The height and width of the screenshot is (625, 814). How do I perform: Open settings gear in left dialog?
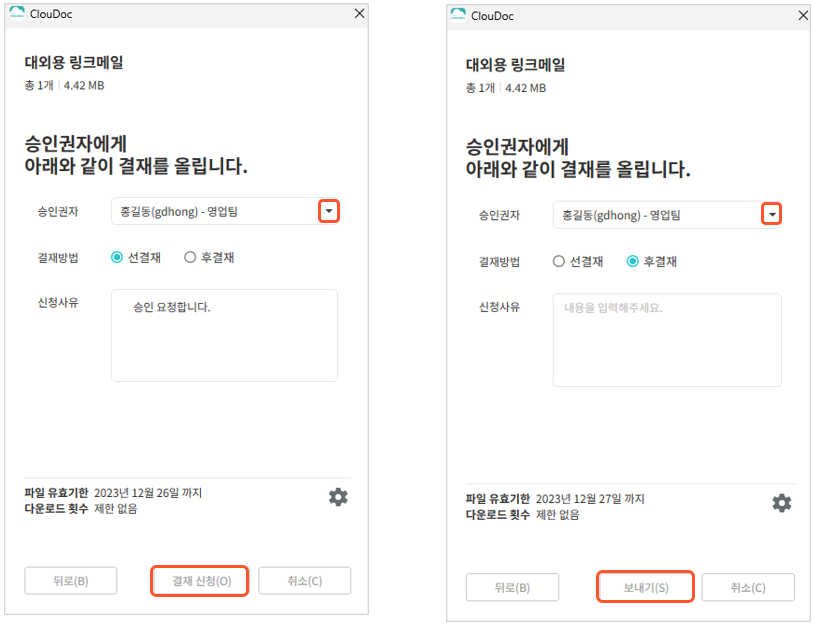point(338,497)
